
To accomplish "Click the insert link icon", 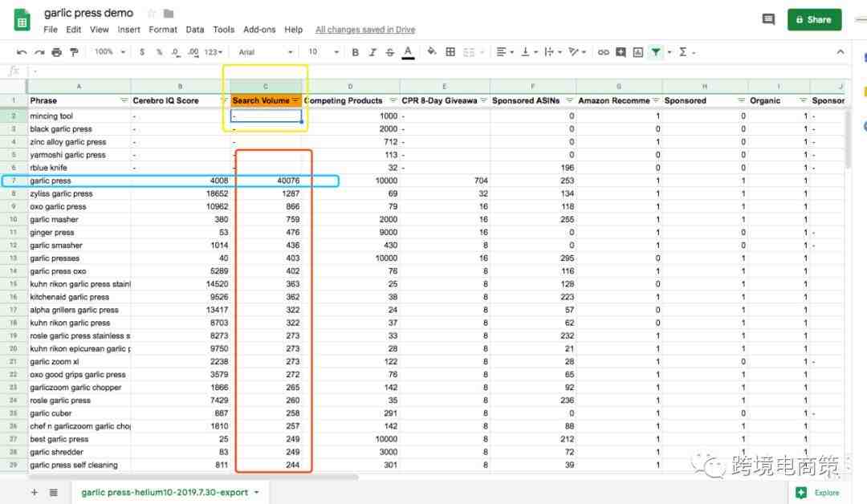I will coord(603,52).
